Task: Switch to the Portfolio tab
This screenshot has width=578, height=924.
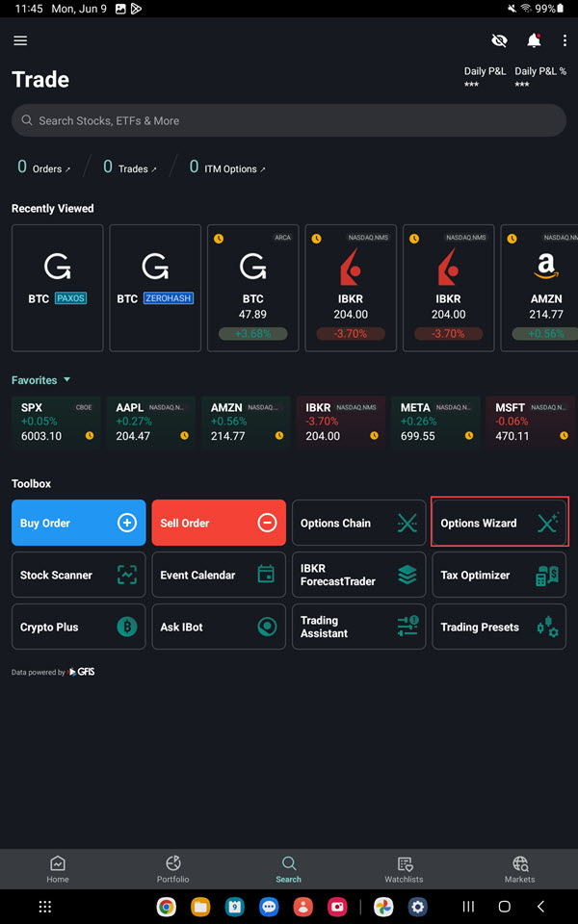Action: [x=172, y=869]
